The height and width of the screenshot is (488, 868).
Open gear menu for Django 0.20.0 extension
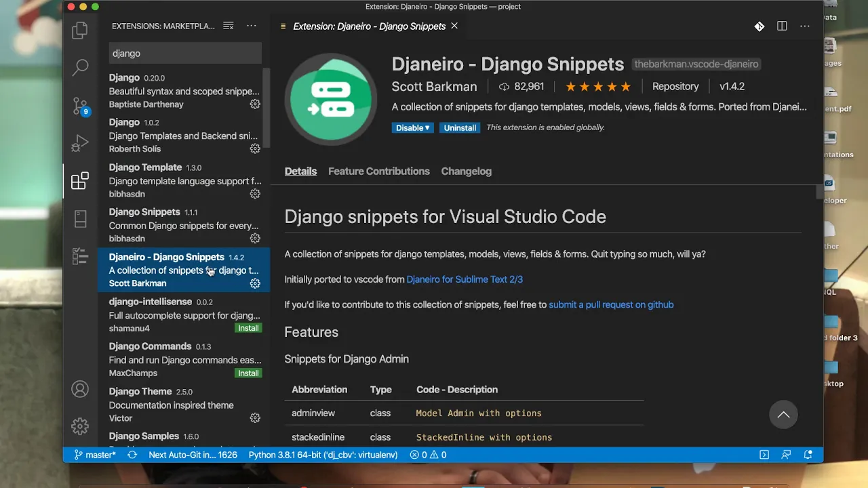[x=255, y=104]
